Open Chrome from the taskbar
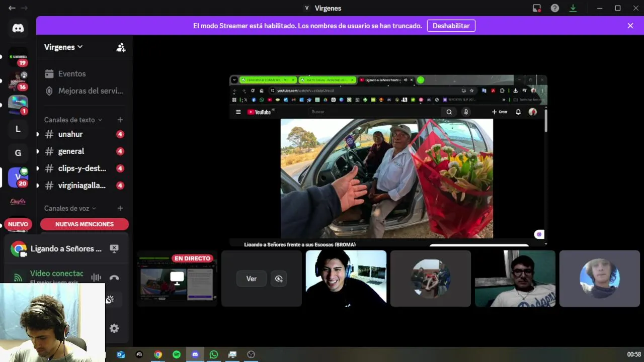 tap(158, 354)
